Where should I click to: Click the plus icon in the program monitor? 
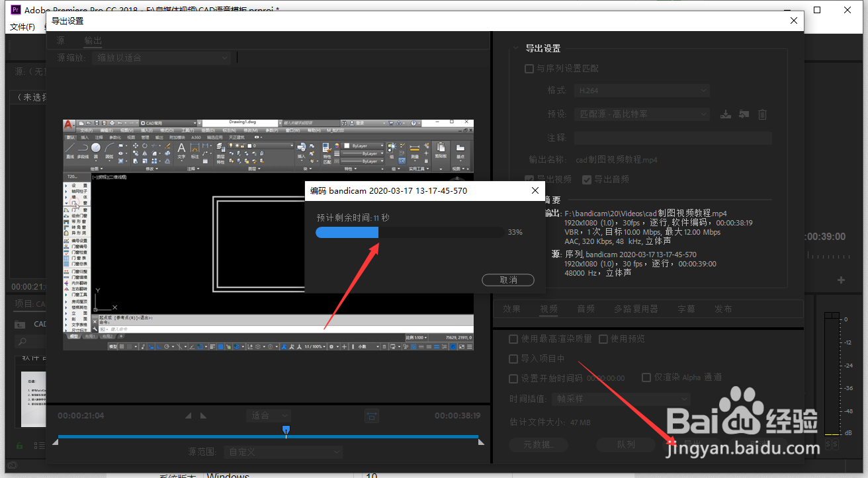(841, 280)
